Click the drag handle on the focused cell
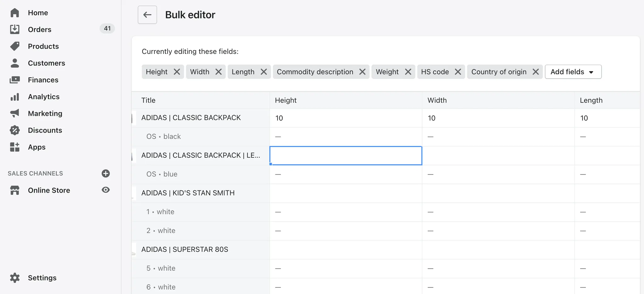644x294 pixels. tap(271, 164)
